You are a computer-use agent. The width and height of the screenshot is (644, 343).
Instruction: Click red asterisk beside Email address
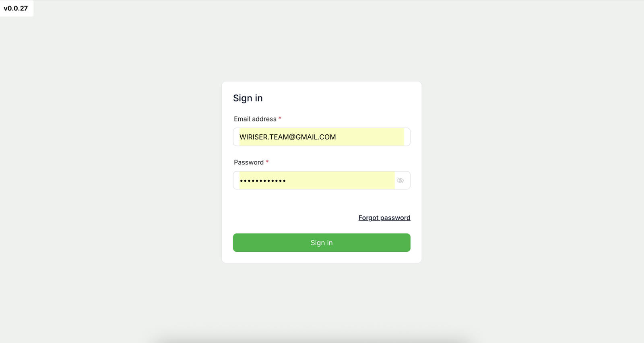click(280, 119)
